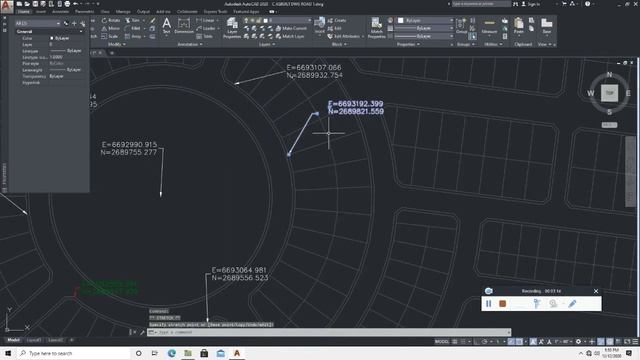Click TOP face on the ViewCube
Viewport: 640px width, 360px height.
pyautogui.click(x=609, y=93)
